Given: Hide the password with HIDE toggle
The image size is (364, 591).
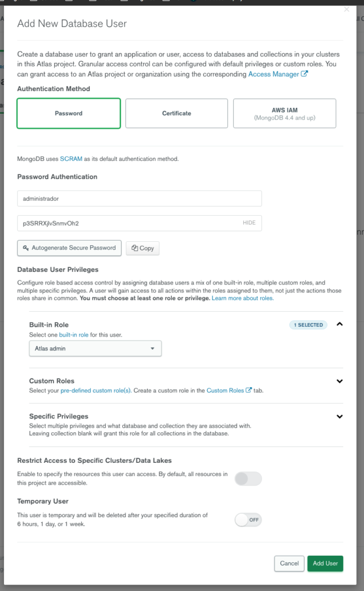Looking at the screenshot, I should click(x=249, y=223).
